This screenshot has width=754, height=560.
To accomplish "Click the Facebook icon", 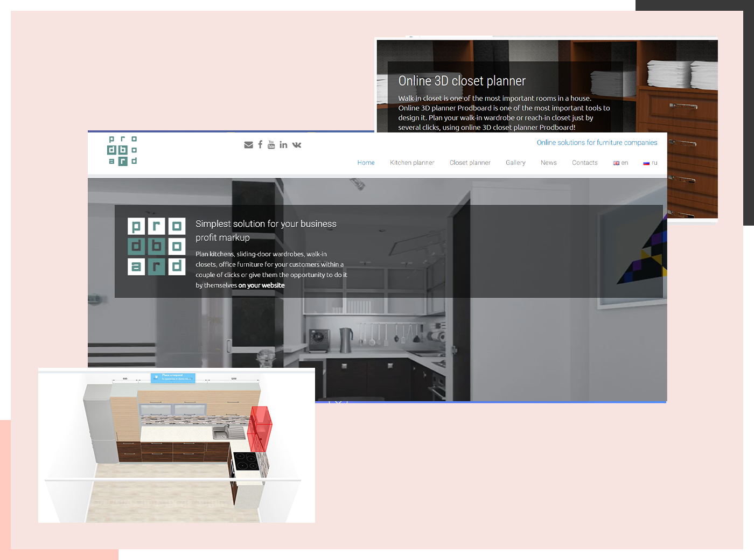I will pos(260,144).
